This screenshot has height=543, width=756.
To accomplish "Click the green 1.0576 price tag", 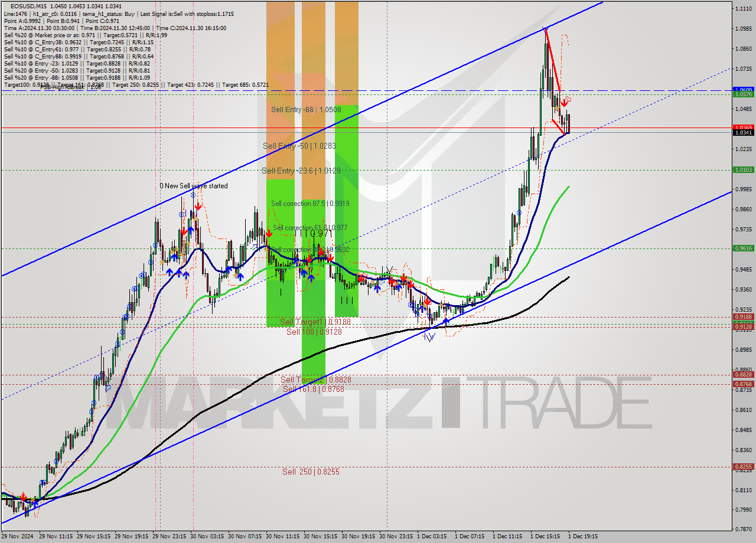I will coord(743,94).
